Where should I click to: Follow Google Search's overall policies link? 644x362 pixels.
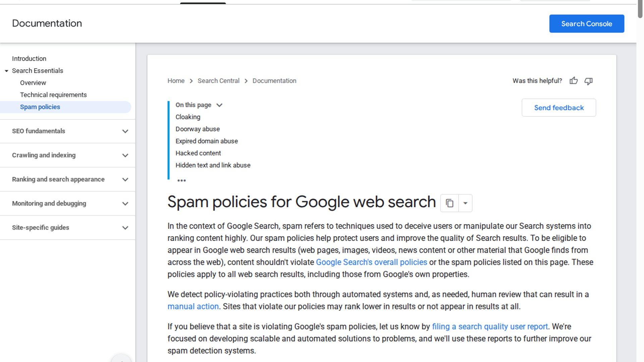(x=371, y=262)
